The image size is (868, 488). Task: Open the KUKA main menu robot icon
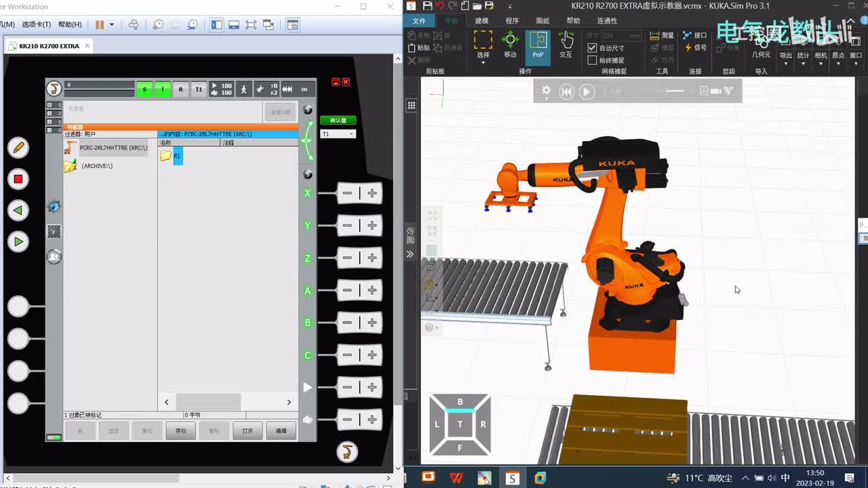coord(54,89)
